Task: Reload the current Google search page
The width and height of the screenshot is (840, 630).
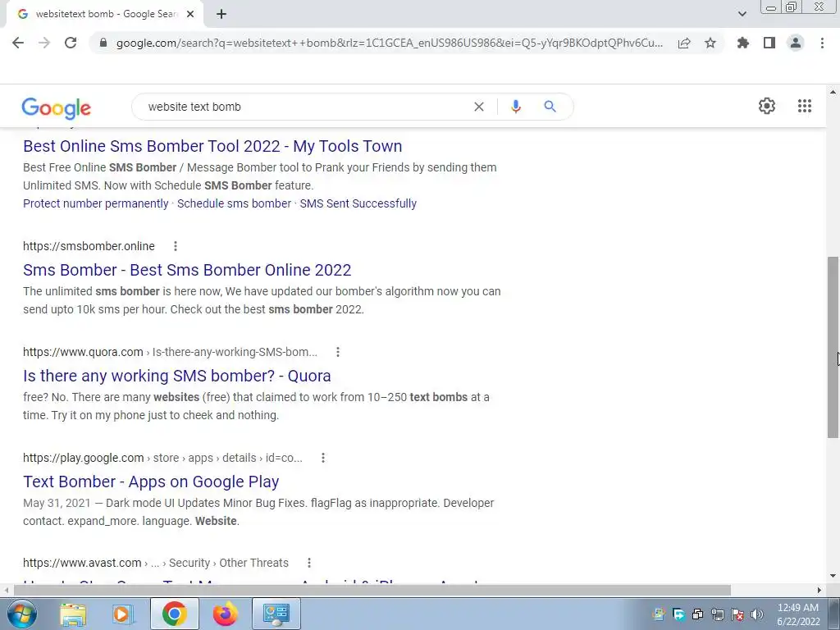Action: click(71, 43)
